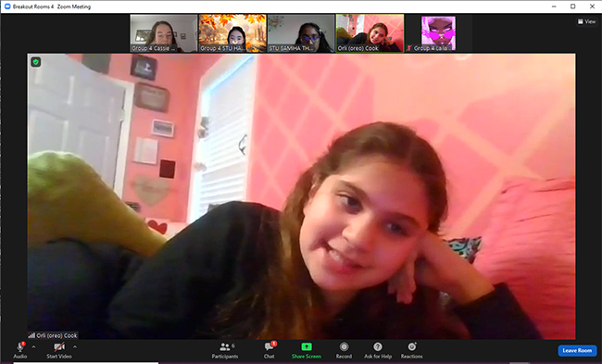Click Start Video camera icon
The image size is (602, 364).
pos(59,347)
